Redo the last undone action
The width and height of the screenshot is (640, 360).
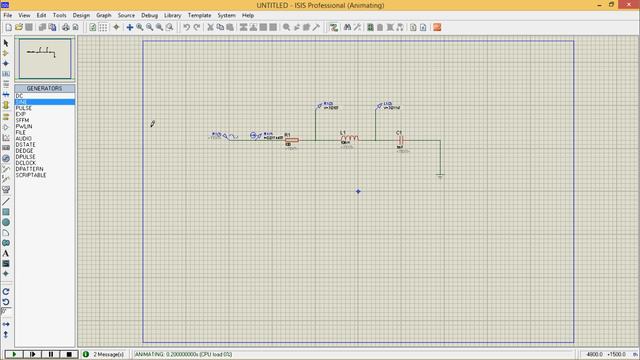pos(197,27)
